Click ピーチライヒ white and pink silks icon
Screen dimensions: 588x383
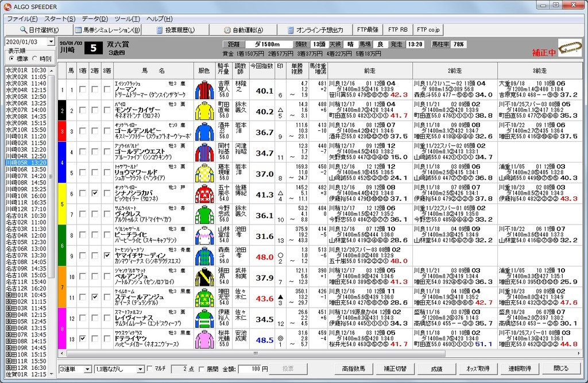tap(204, 235)
